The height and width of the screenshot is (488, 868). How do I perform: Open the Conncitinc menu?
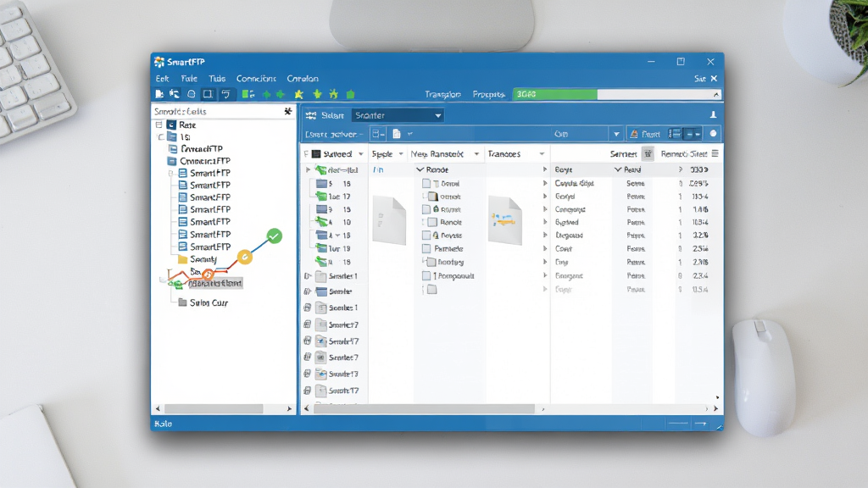256,79
